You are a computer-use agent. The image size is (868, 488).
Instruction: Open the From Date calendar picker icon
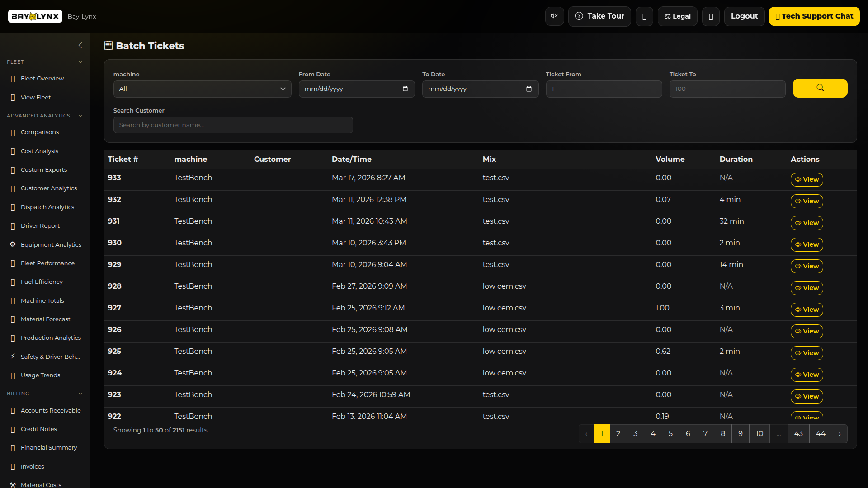click(x=405, y=89)
